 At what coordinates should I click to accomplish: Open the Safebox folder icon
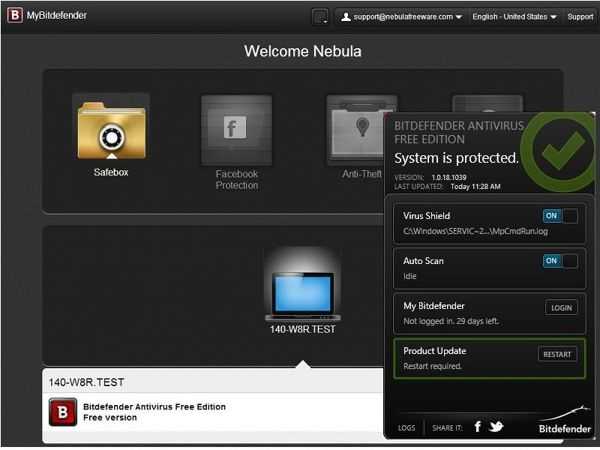[x=111, y=129]
